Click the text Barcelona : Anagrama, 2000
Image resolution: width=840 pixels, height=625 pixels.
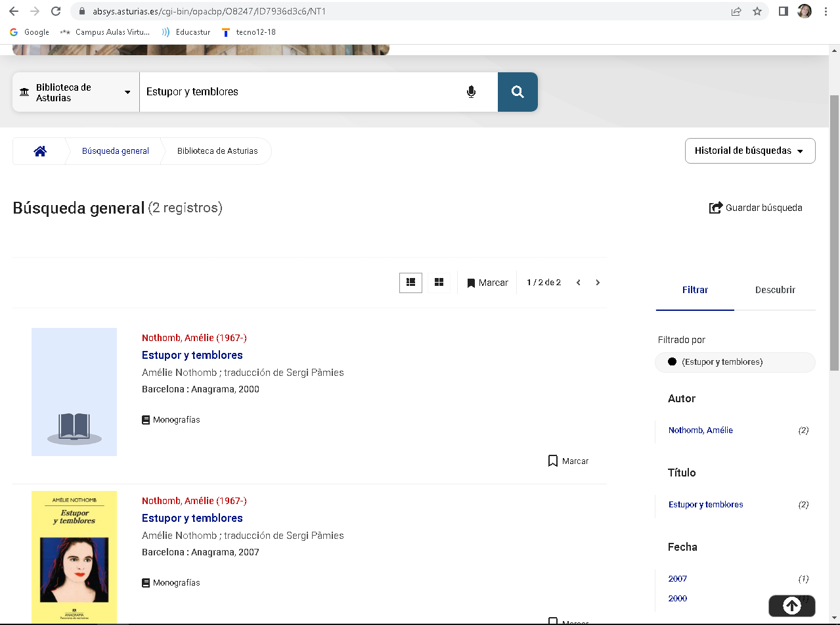200,389
